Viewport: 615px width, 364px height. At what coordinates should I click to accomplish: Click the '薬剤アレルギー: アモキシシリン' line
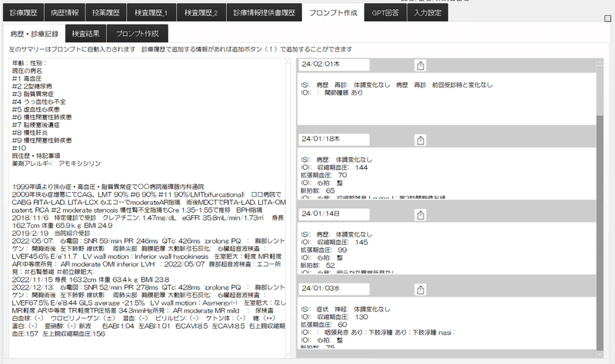(56, 164)
